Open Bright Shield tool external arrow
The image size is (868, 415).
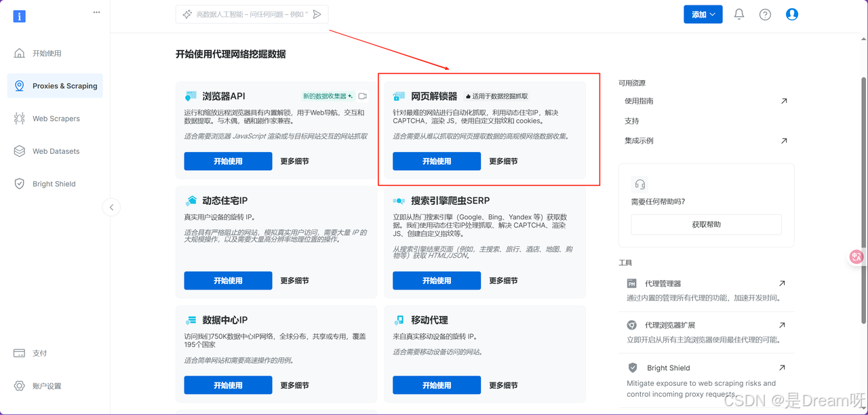point(782,368)
